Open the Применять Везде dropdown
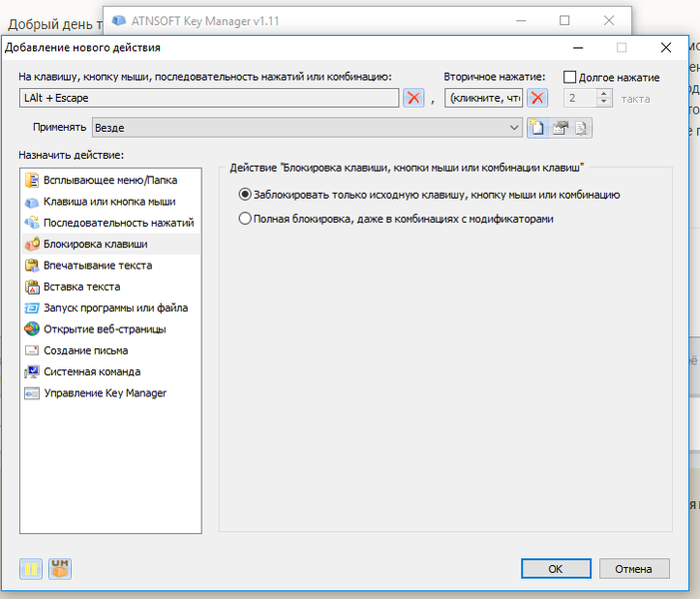Image resolution: width=700 pixels, height=599 pixels. click(x=308, y=128)
